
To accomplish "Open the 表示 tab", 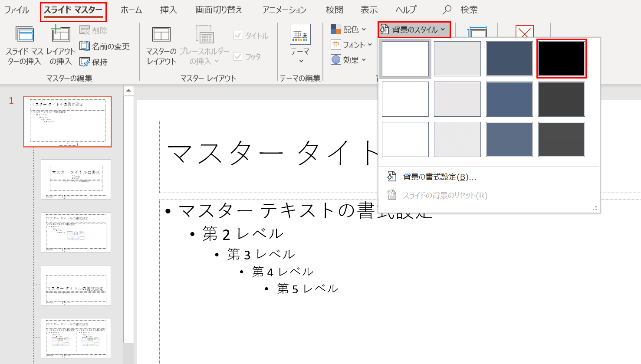I will point(369,10).
